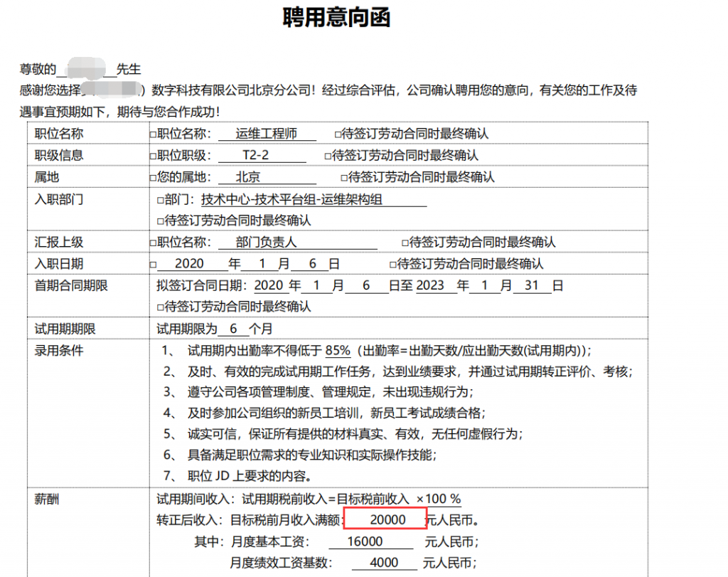The width and height of the screenshot is (728, 577).
Task: Check 待签订劳动合同时最终确认 in the 职级信息 row
Action: pos(328,156)
